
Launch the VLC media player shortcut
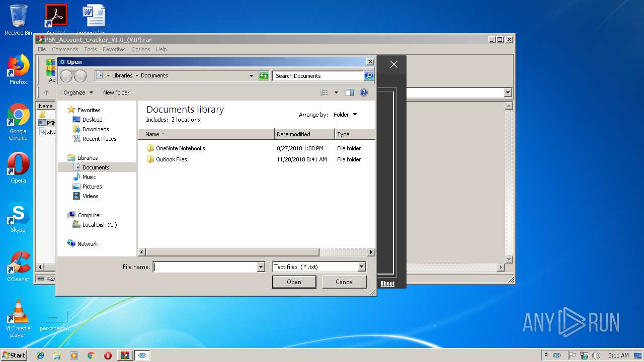[x=18, y=319]
